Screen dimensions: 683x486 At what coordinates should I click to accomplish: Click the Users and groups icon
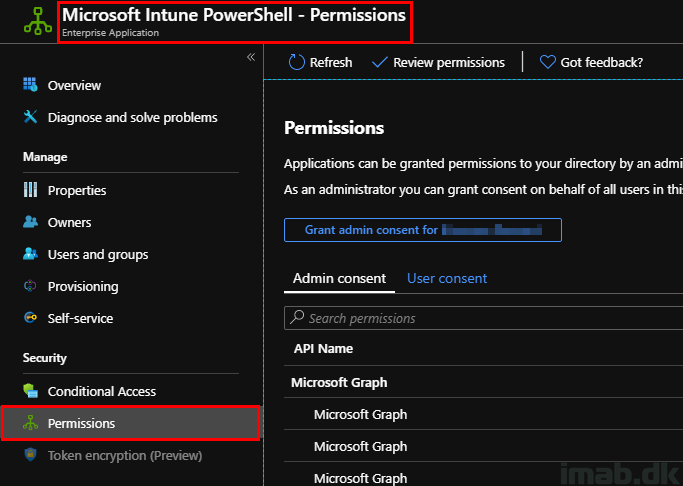pyautogui.click(x=30, y=254)
